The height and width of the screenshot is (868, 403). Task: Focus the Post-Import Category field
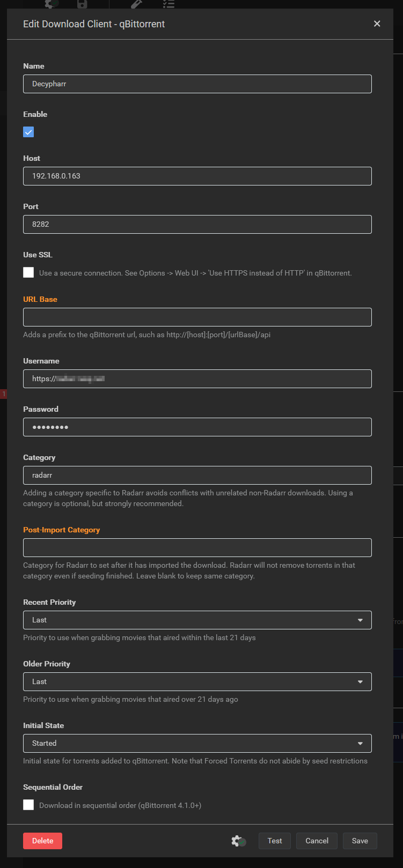(197, 547)
